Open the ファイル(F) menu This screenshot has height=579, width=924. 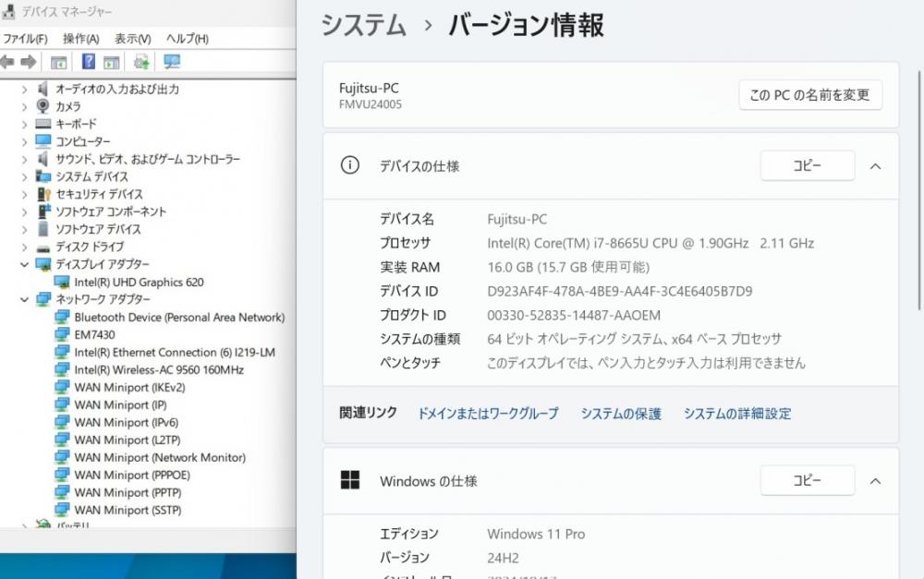click(x=25, y=39)
